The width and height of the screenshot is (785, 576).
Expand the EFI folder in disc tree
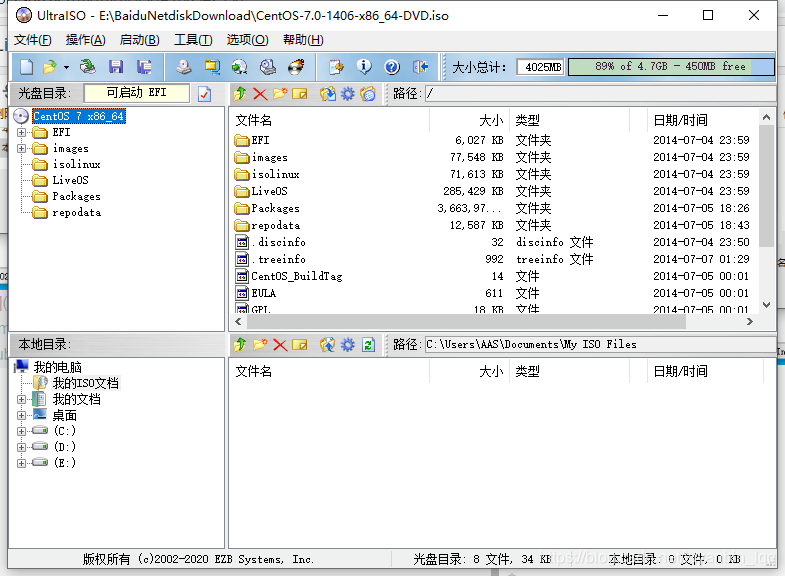tap(22, 133)
